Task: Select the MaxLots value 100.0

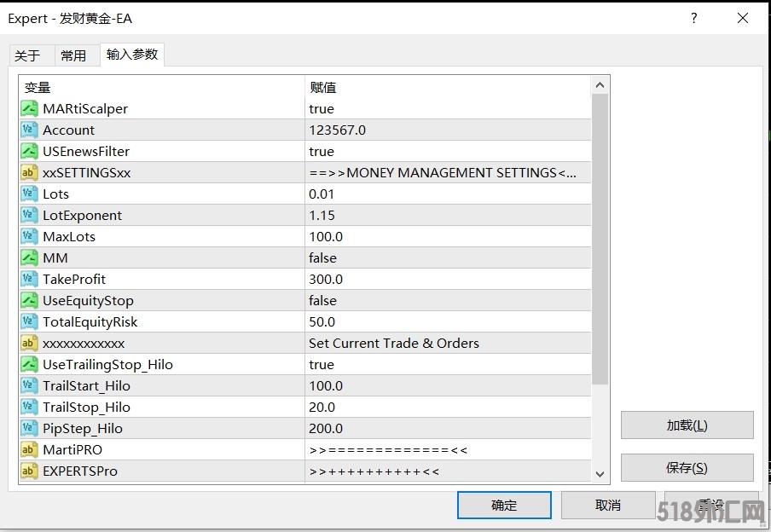Action: click(x=448, y=236)
